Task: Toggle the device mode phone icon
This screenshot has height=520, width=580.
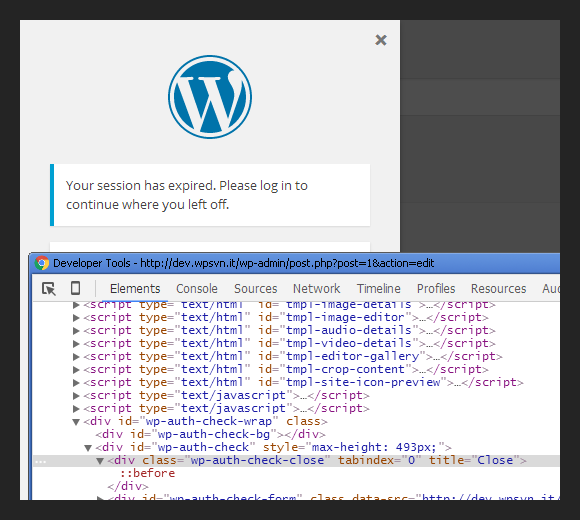Action: coord(75,288)
